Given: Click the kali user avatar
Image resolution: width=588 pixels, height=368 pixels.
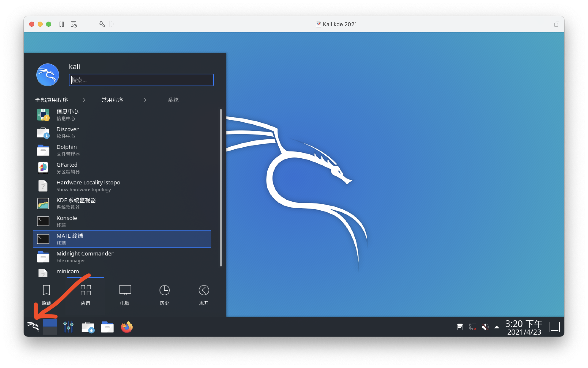Looking at the screenshot, I should pyautogui.click(x=48, y=75).
